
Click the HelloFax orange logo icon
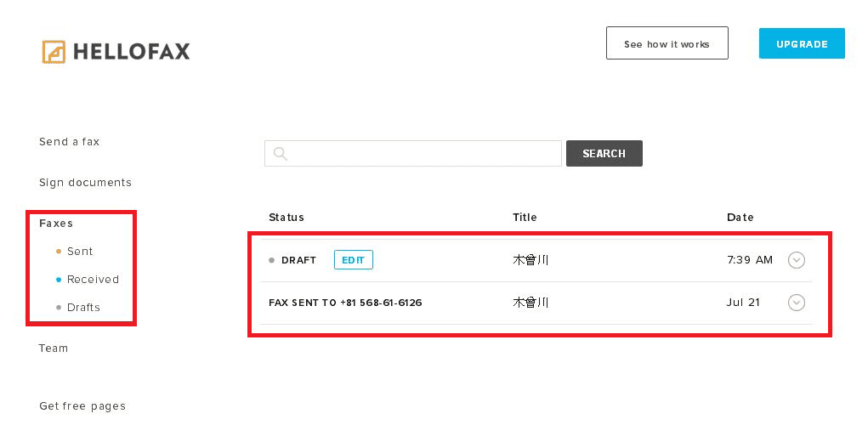54,52
